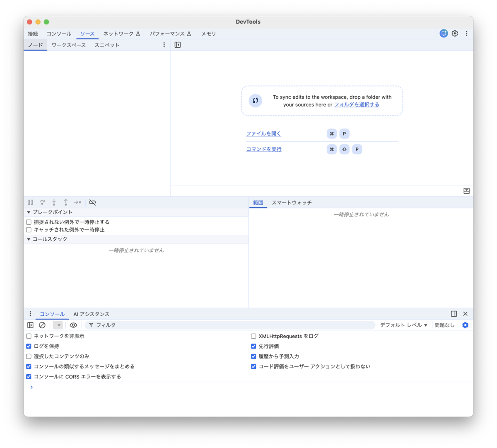Toggle the navigator sidebar hide icon
The height and width of the screenshot is (448, 497).
[178, 45]
